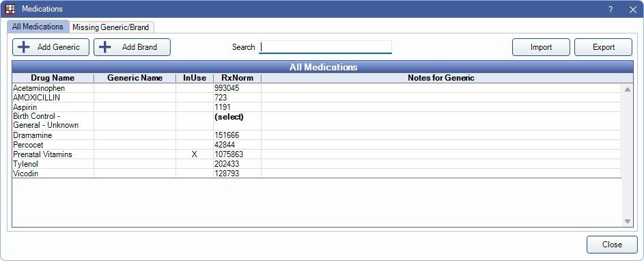The image size is (644, 261).
Task: Select the Aspirin drug row
Action: [317, 107]
